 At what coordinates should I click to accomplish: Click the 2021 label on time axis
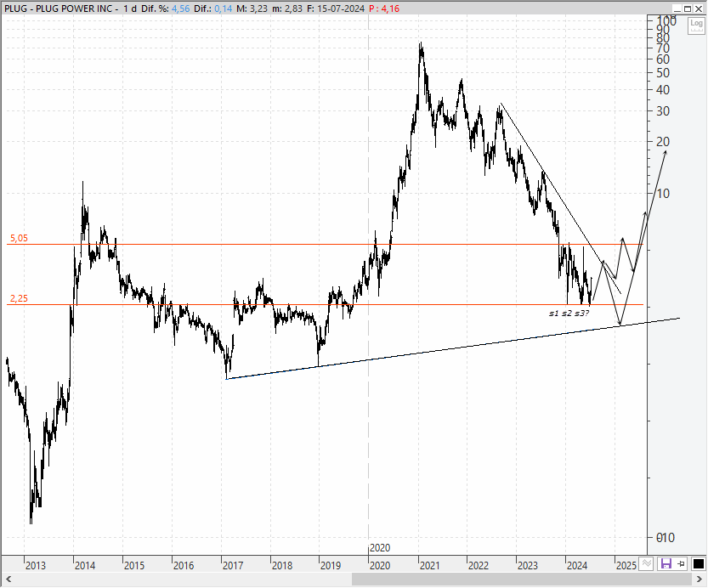429,565
